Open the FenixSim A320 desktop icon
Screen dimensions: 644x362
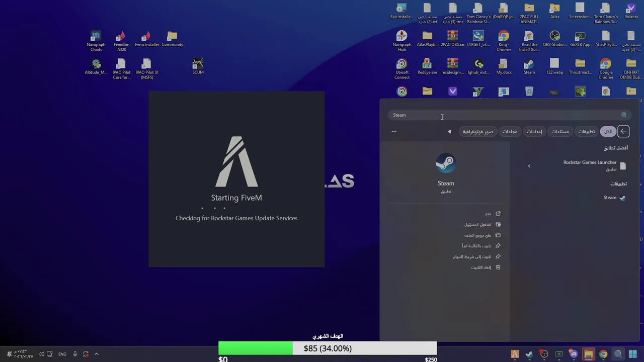[121, 41]
